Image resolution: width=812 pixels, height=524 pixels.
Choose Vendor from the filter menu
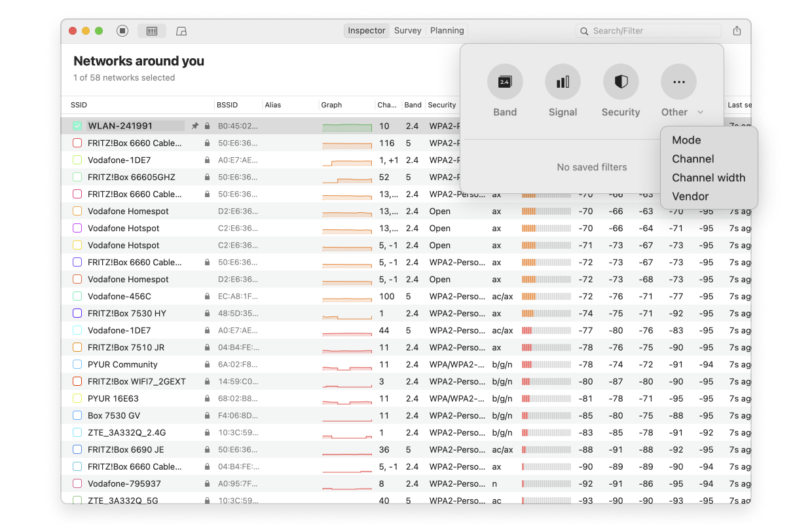tap(689, 196)
